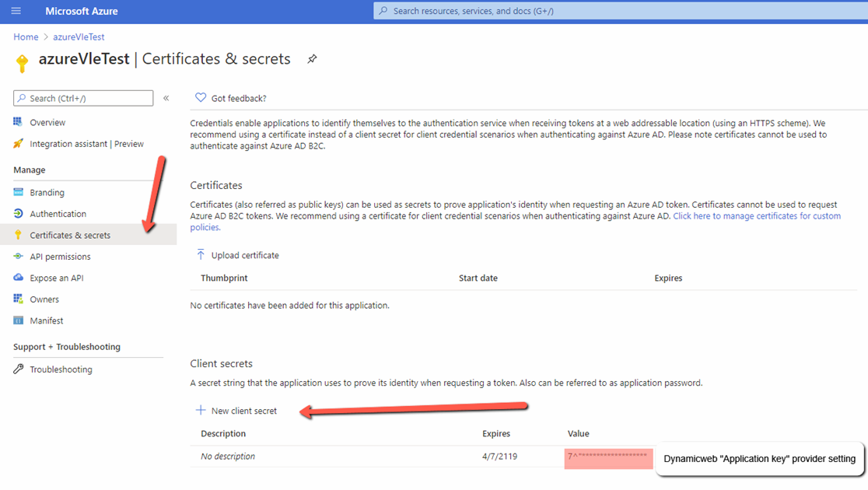Navigate to Expose an API
The image size is (868, 490).
point(56,278)
